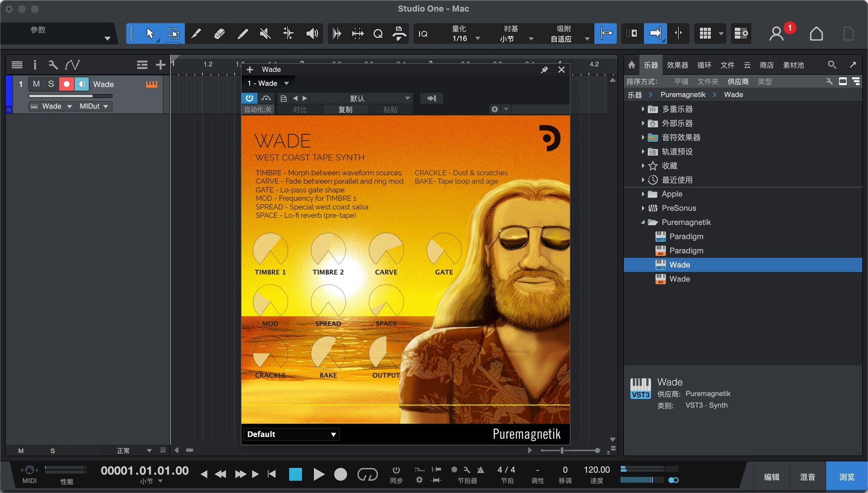Click the Record button in transport
Viewport: 868px width, 493px height.
click(x=340, y=474)
